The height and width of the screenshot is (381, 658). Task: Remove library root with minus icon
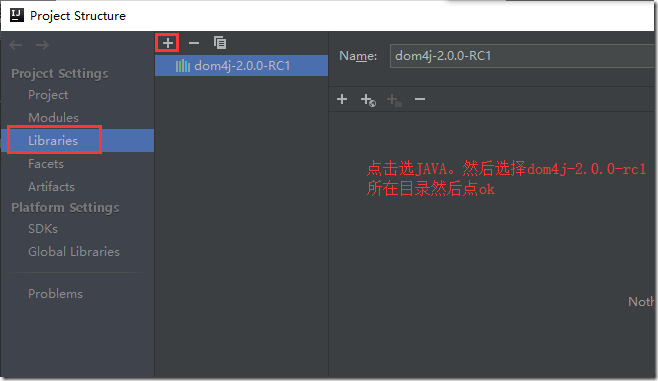pyautogui.click(x=420, y=99)
